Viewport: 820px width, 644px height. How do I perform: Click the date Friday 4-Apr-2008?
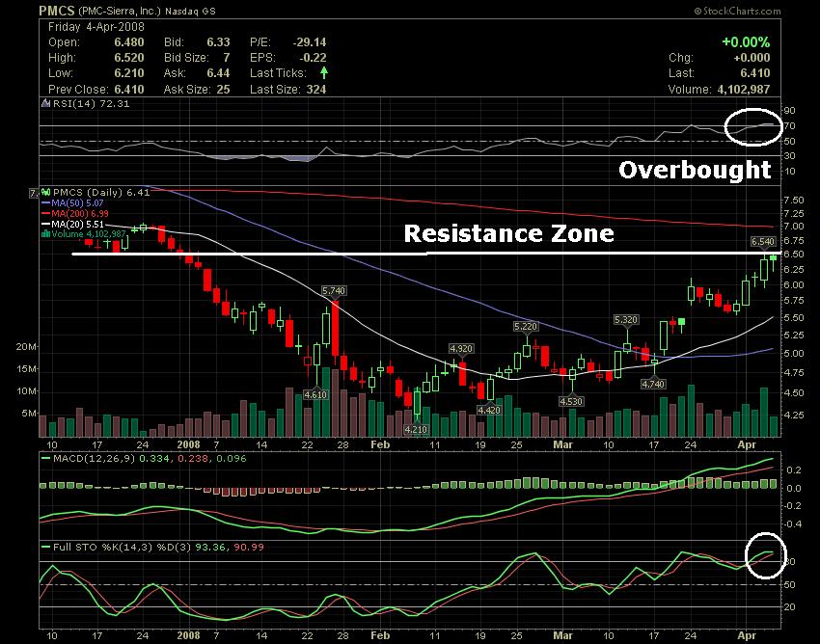coord(96,27)
